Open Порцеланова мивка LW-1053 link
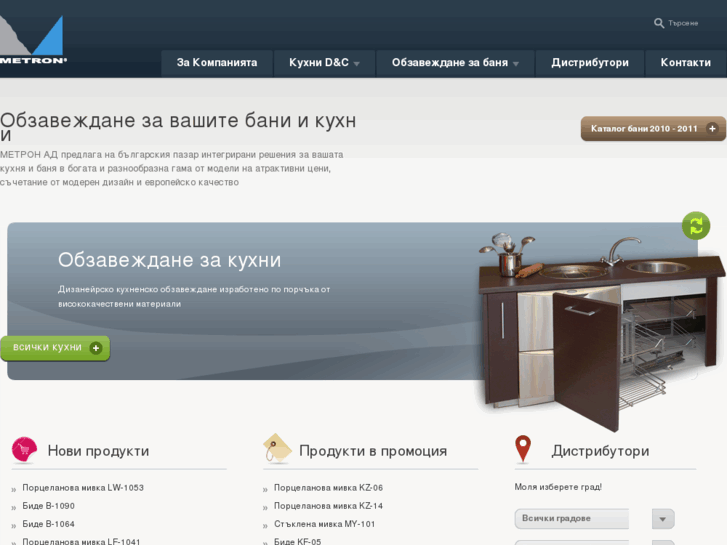Viewport: 727px width, 545px height. [83, 487]
